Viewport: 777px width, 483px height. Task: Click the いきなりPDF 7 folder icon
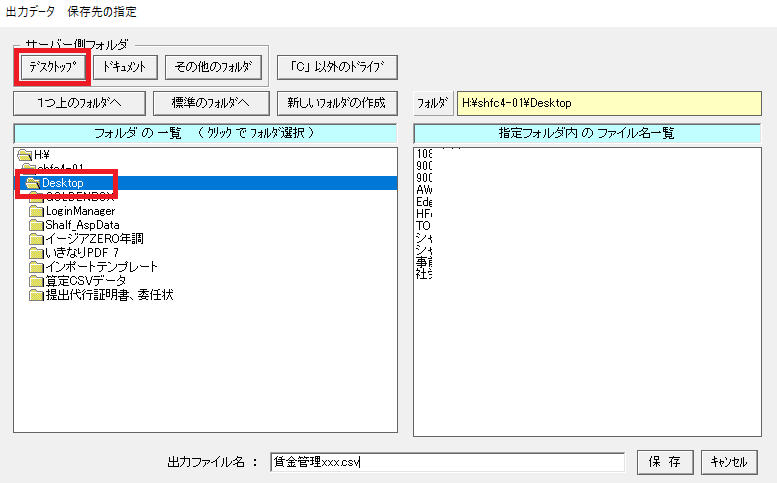coord(36,253)
